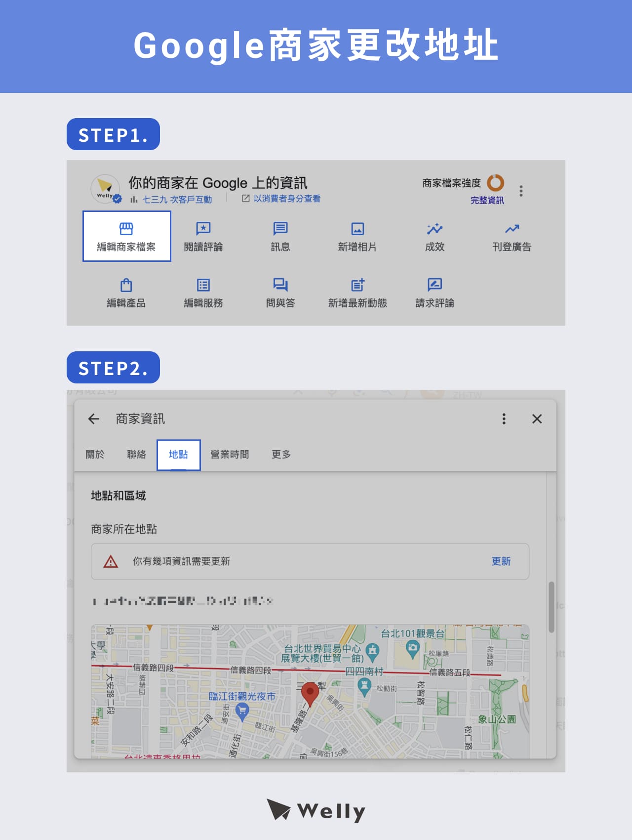Open 請求評論 ask for reviews
The width and height of the screenshot is (632, 840).
[x=435, y=293]
